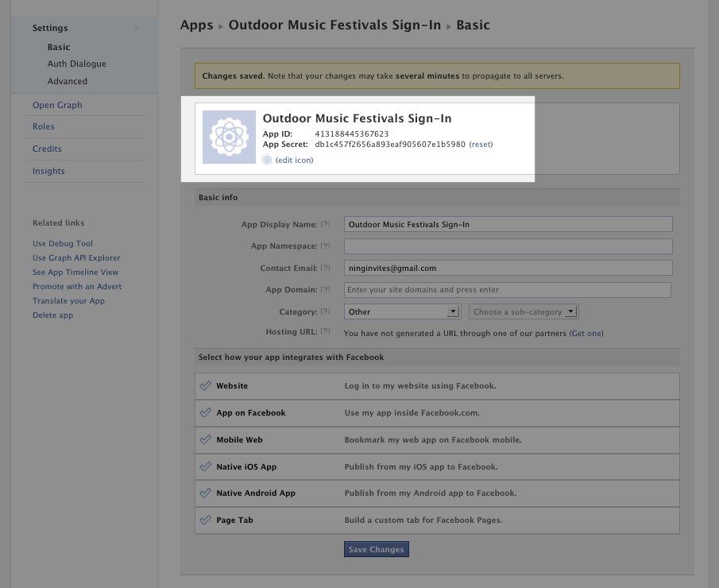Viewport: 719px width, 588px height.
Task: Open help for Contact Email
Action: pos(325,268)
